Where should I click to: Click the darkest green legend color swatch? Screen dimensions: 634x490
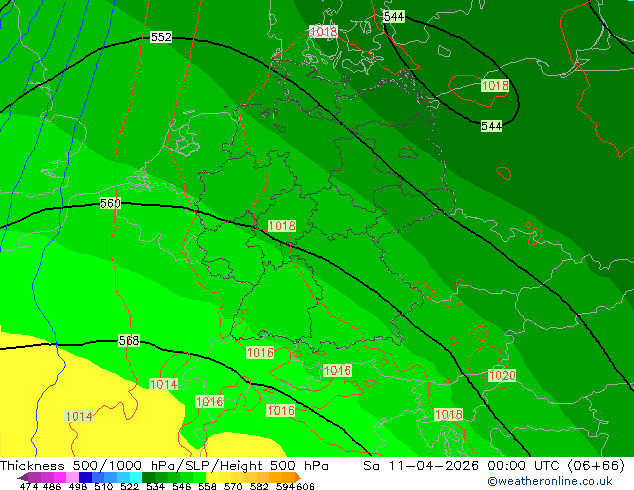pos(146,477)
